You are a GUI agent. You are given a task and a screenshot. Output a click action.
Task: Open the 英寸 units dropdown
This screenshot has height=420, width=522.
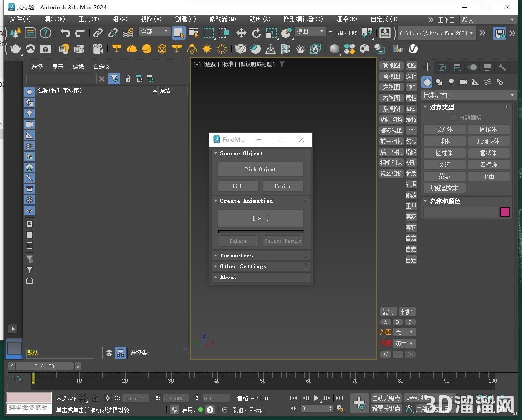point(405,344)
